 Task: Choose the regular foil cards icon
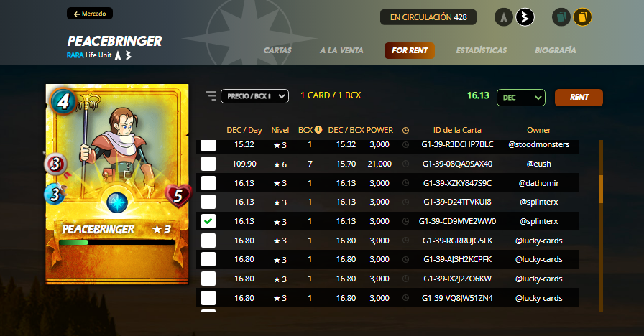click(x=561, y=17)
